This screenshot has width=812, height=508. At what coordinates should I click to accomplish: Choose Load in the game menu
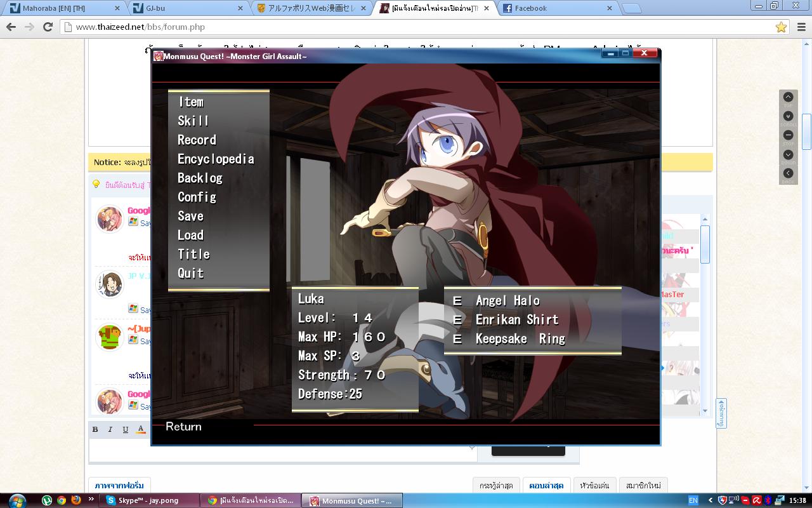(x=190, y=235)
